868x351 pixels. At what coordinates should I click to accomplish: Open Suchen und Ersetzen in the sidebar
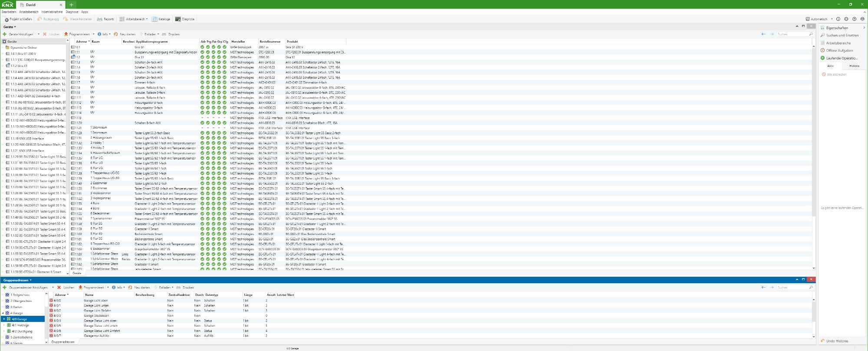point(839,35)
